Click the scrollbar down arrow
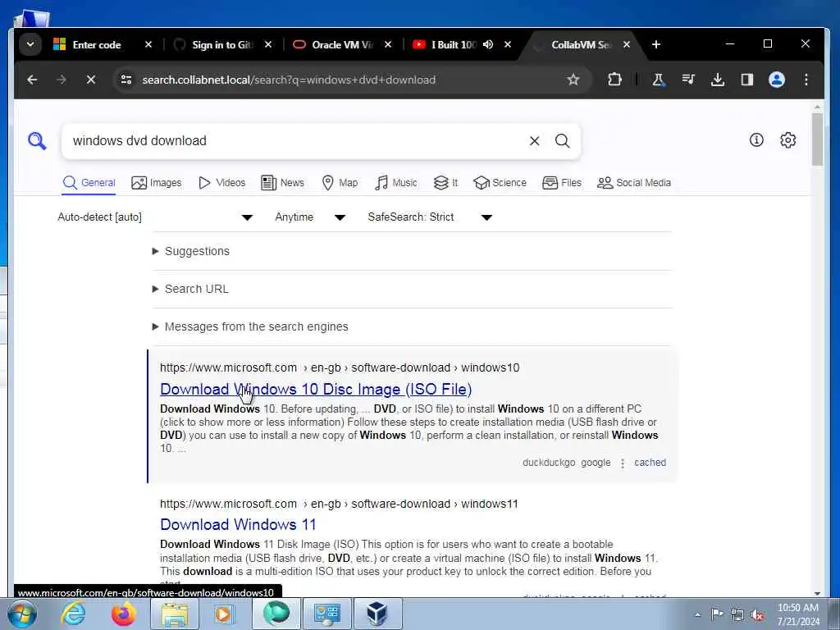The width and height of the screenshot is (840, 630). coord(817,593)
